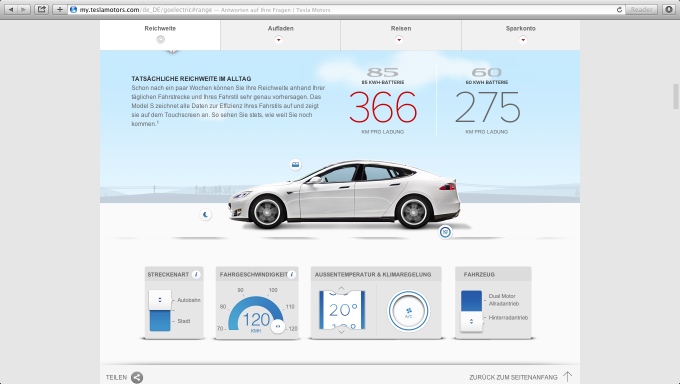The image size is (680, 384).
Task: Choose Autobahn route type label
Action: (189, 300)
